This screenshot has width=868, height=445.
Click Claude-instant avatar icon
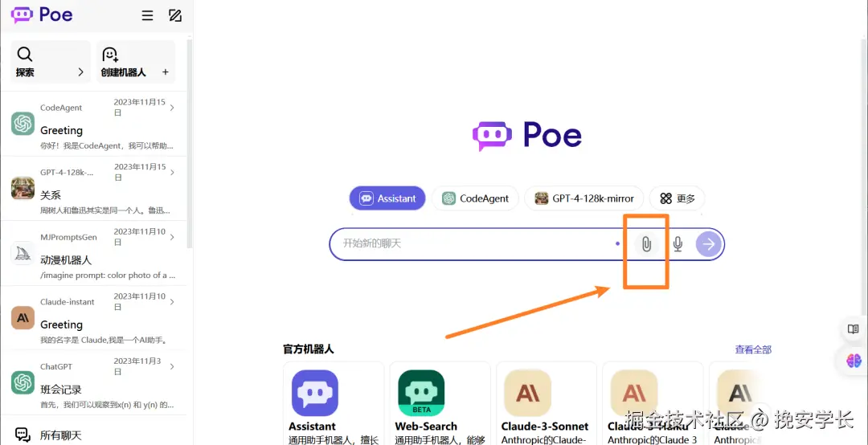[23, 318]
